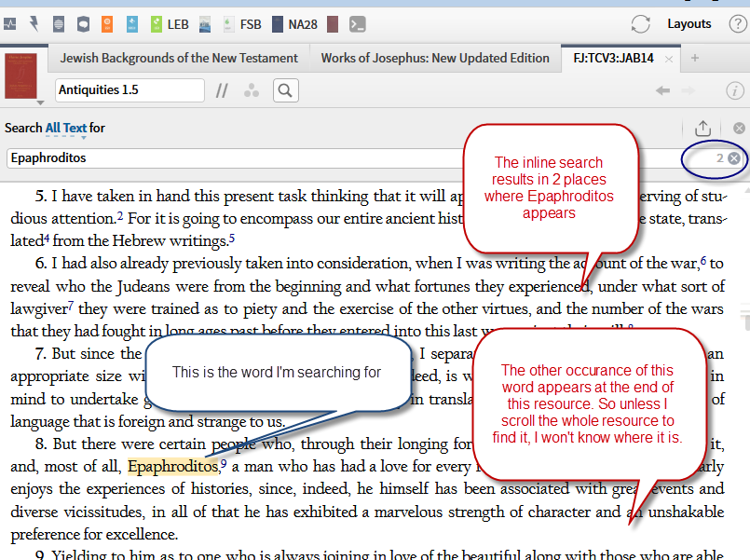Go back with the left arrow

(x=662, y=90)
